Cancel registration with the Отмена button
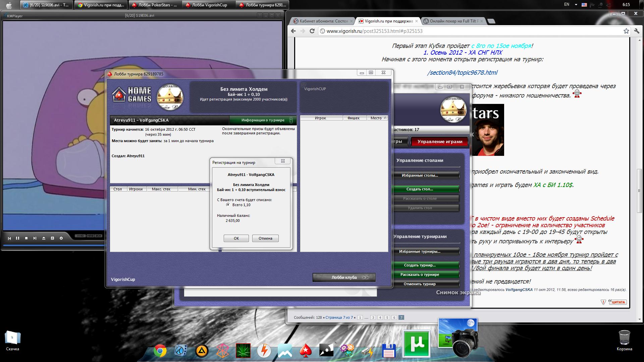The image size is (644, 362). point(265,238)
